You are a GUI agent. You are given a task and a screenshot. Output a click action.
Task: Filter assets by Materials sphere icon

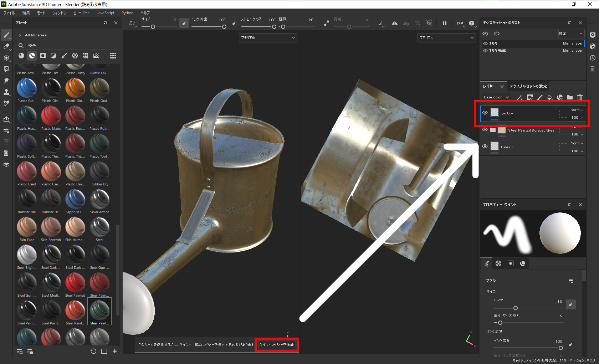click(x=21, y=56)
